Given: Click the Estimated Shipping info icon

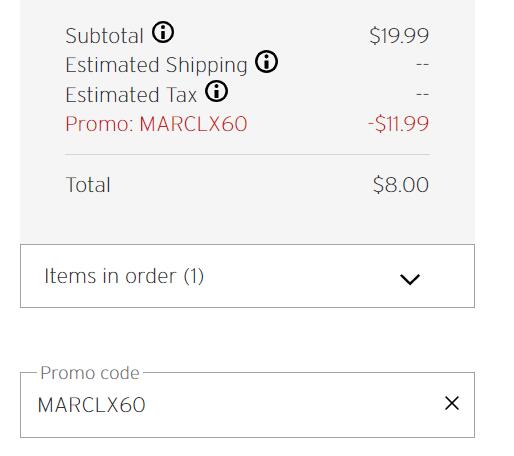Looking at the screenshot, I should [x=266, y=61].
